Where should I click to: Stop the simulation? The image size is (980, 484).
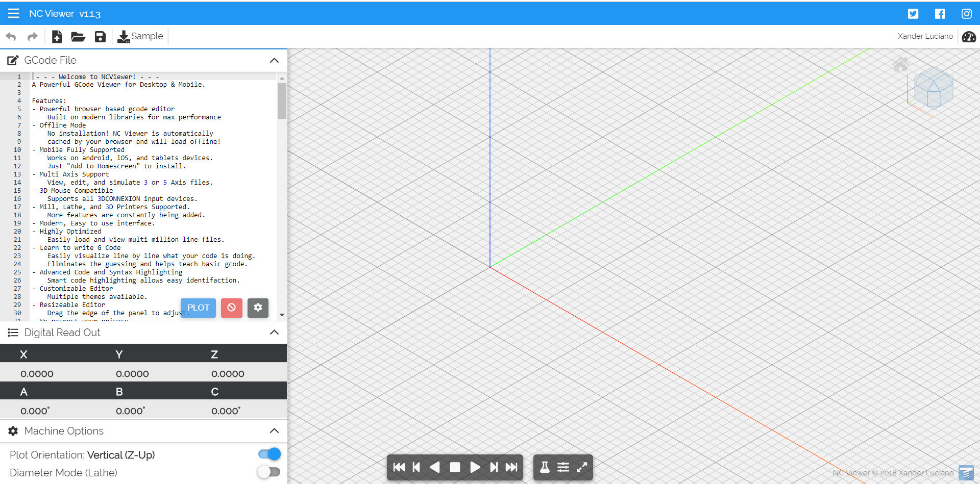click(455, 467)
